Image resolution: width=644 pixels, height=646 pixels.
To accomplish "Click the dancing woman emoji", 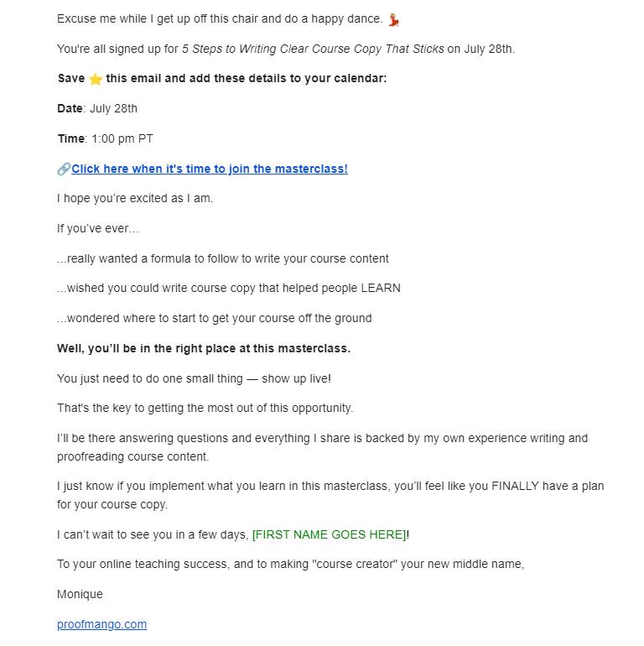I will 393,19.
